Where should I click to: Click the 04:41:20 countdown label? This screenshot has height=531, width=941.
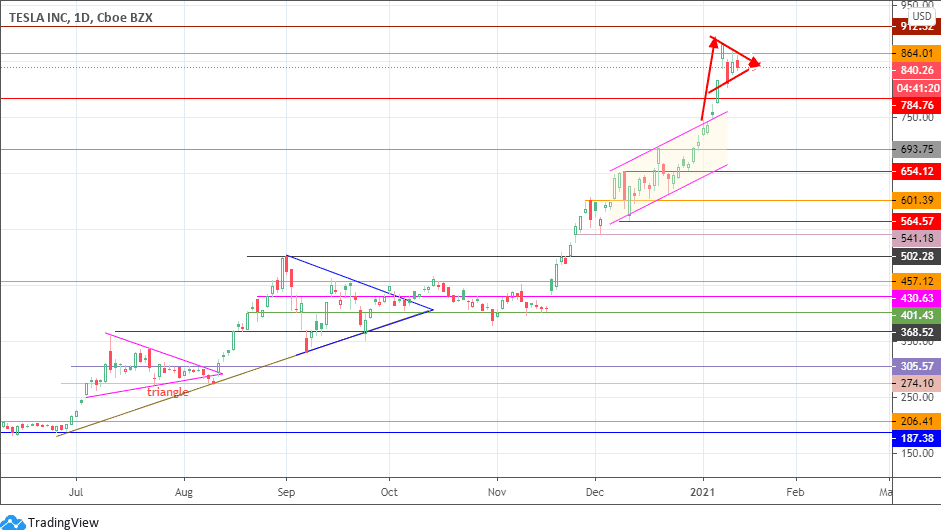(916, 88)
